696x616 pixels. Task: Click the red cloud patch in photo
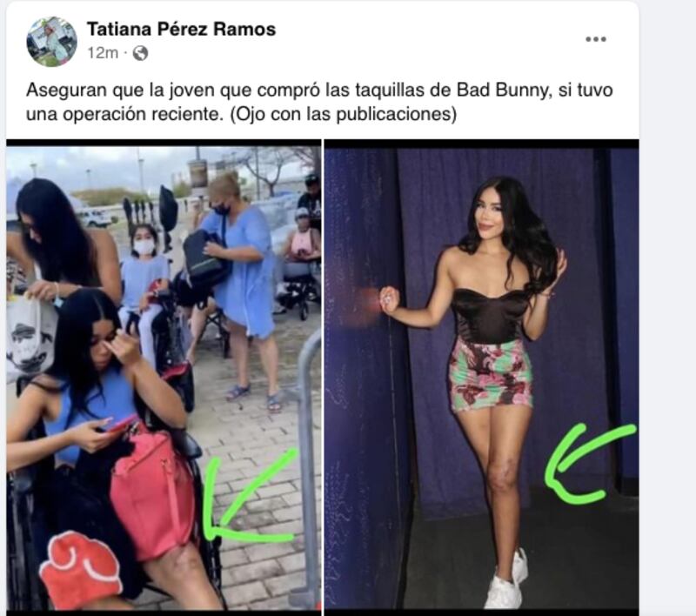[x=80, y=568]
